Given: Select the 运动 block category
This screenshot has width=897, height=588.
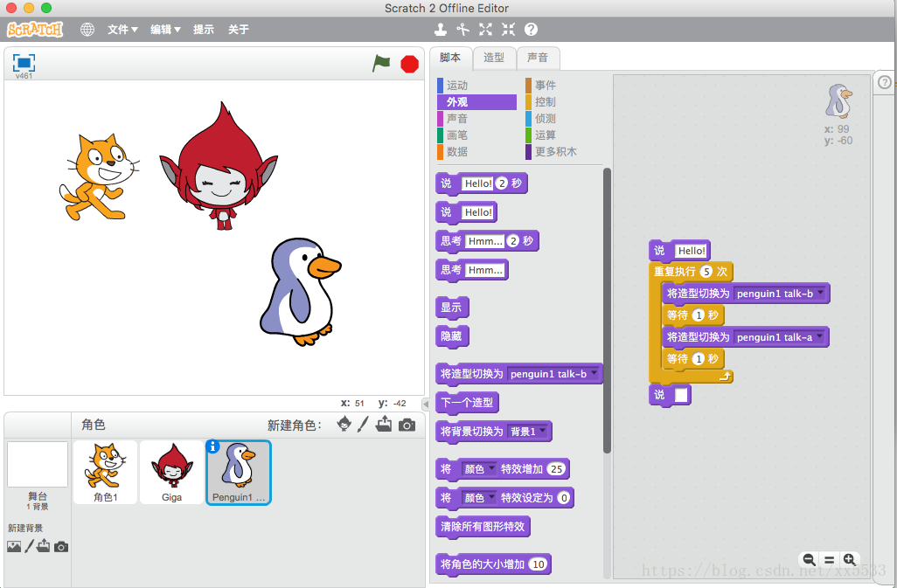Looking at the screenshot, I should click(x=476, y=85).
